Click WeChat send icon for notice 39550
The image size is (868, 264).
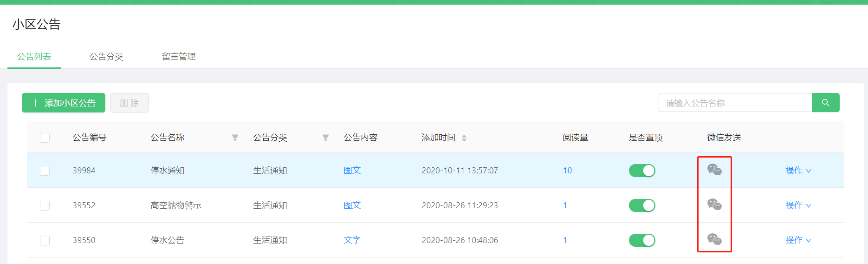714,239
